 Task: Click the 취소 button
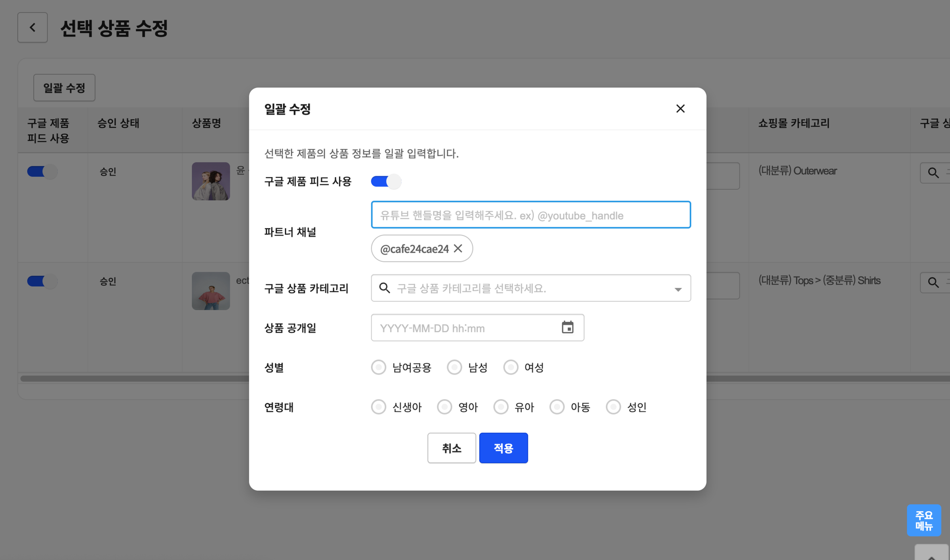451,448
